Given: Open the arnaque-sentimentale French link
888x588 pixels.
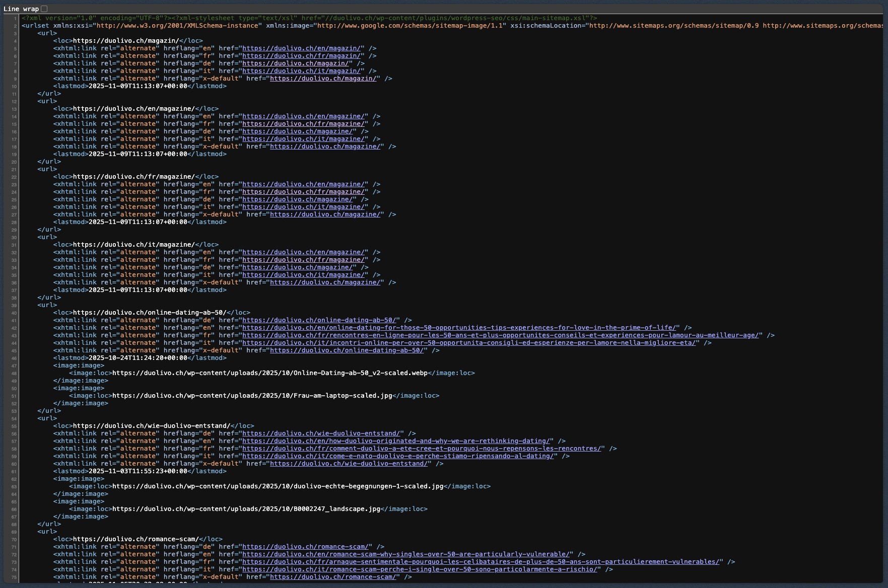Looking at the screenshot, I should tap(481, 562).
